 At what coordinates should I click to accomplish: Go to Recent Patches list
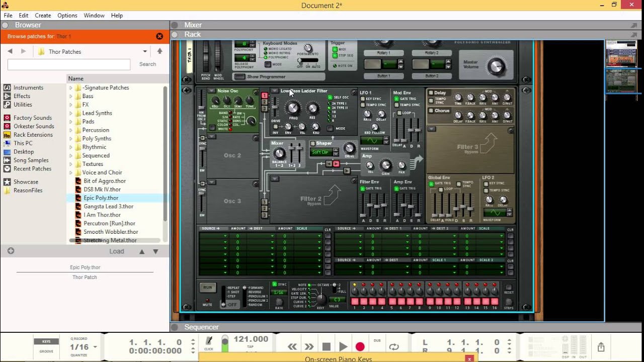click(28, 168)
